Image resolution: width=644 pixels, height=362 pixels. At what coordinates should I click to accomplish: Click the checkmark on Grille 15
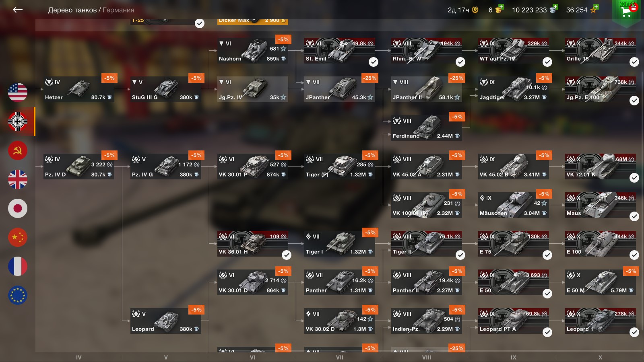pos(634,62)
